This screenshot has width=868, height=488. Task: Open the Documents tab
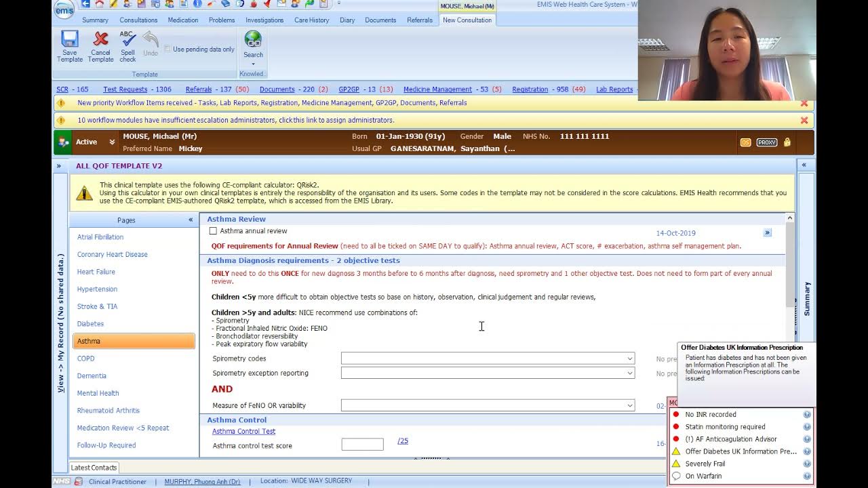point(380,20)
